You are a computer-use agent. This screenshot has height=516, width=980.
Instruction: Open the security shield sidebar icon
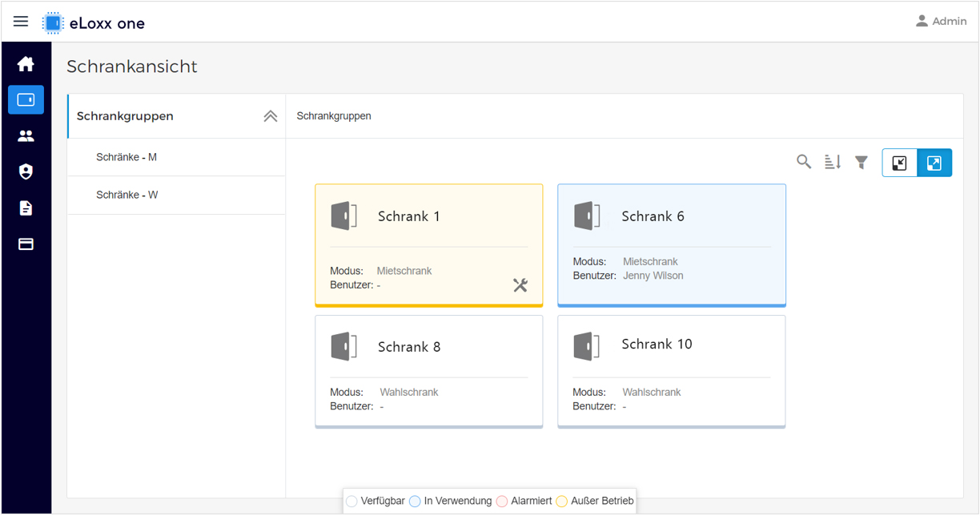tap(26, 171)
